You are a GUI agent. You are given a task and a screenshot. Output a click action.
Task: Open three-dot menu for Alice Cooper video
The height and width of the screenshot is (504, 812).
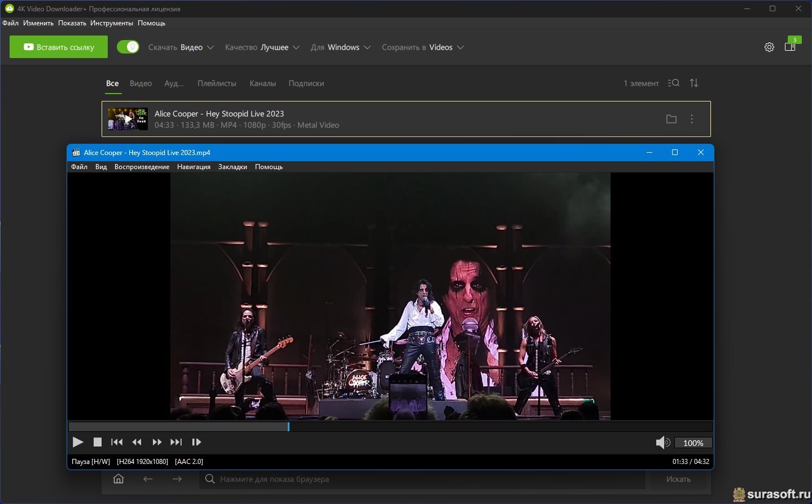point(692,119)
